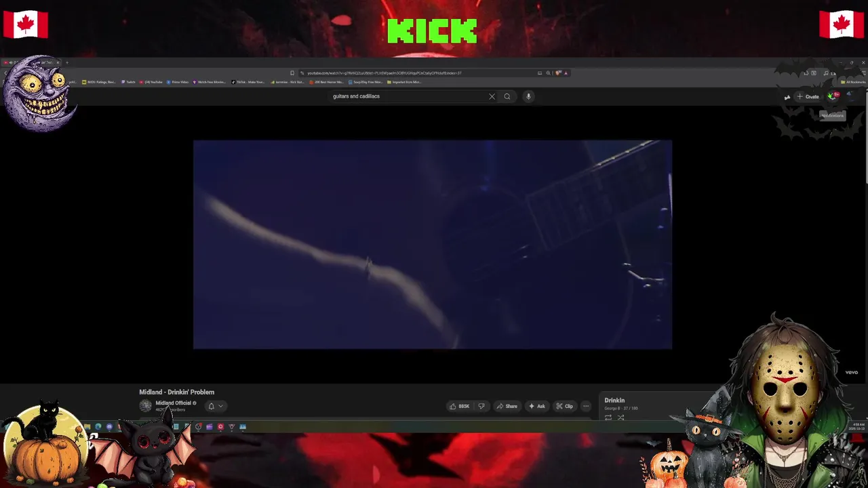Open the subscription notification bell dropdown
Image resolution: width=868 pixels, height=488 pixels.
tap(215, 407)
